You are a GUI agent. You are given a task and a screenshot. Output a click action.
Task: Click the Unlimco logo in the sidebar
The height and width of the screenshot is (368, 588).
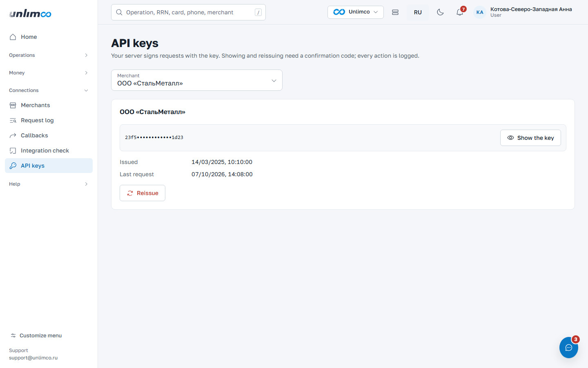click(x=30, y=13)
